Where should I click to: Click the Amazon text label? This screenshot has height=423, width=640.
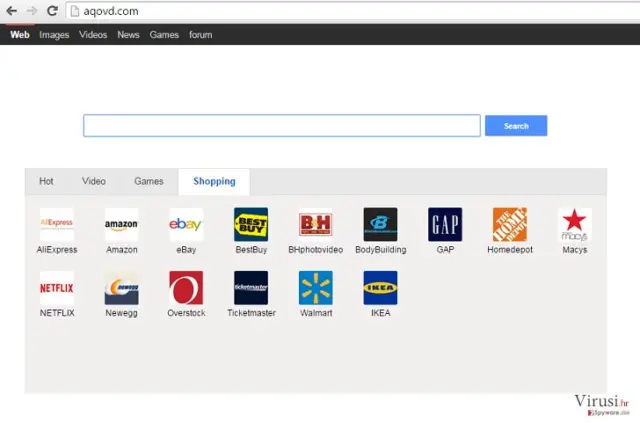tap(122, 249)
